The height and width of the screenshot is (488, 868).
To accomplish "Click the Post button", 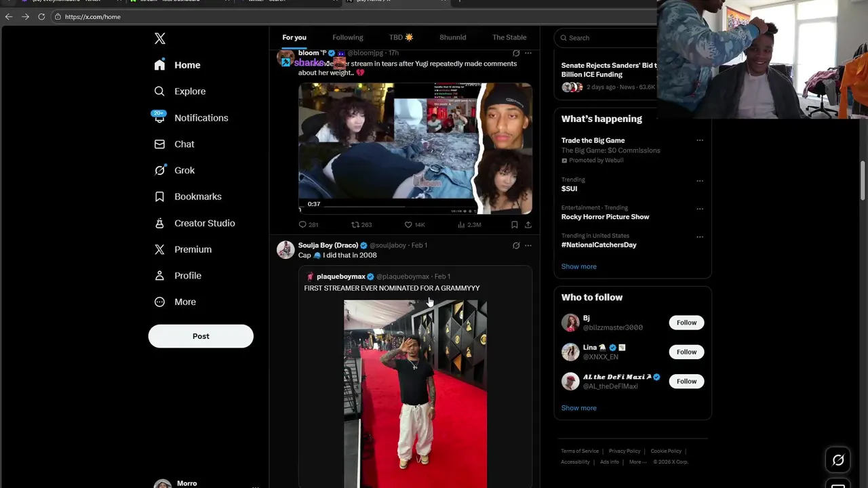I will [x=201, y=336].
